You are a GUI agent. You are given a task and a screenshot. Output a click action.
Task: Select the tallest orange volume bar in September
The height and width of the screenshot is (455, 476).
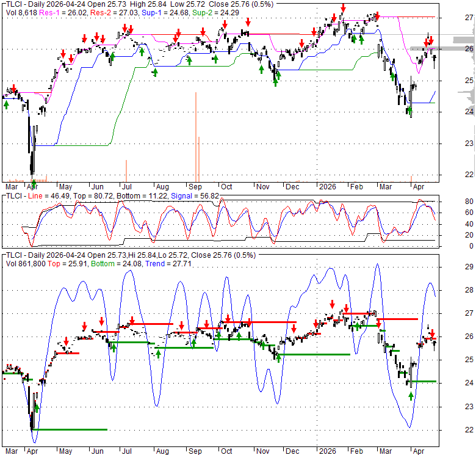click(195, 136)
